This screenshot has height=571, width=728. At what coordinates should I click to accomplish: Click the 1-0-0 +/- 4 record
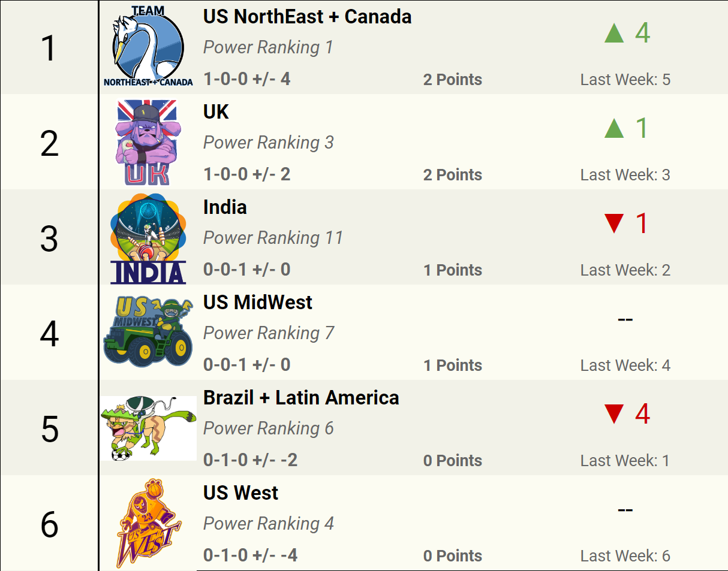click(x=246, y=79)
